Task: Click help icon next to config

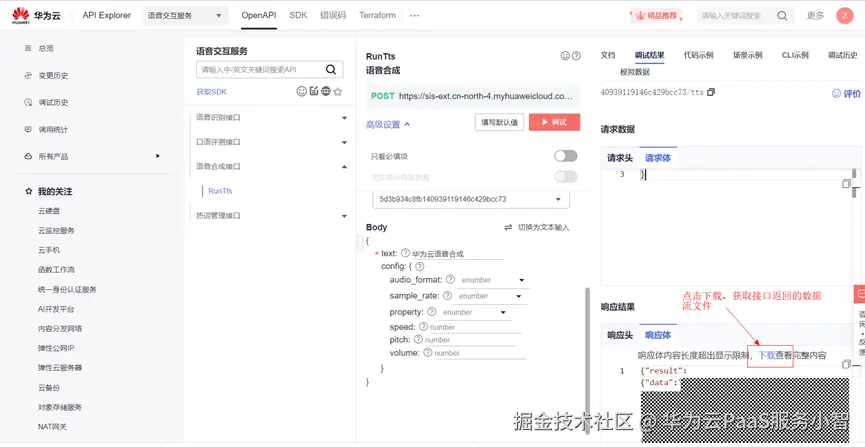Action: click(x=419, y=266)
